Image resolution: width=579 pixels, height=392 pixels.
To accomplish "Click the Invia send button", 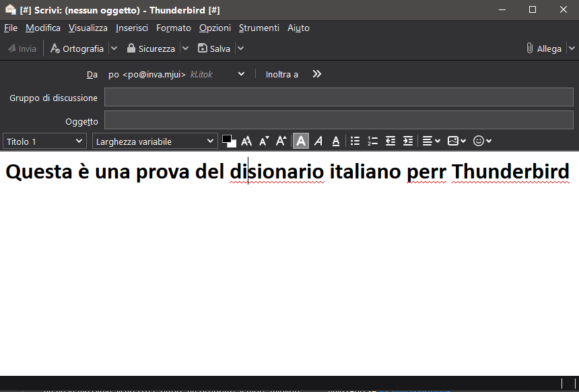I will pyautogui.click(x=22, y=48).
